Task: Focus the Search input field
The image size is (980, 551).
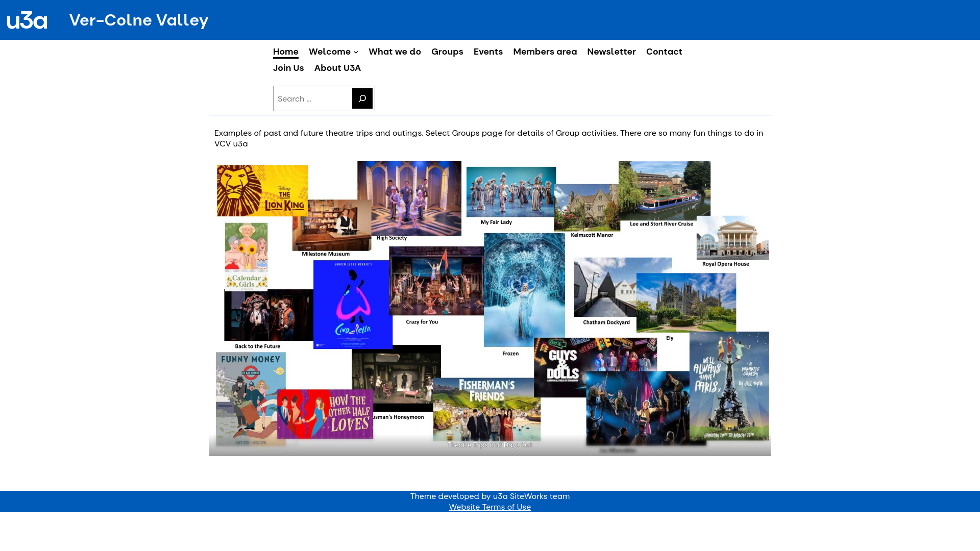Action: (313, 98)
